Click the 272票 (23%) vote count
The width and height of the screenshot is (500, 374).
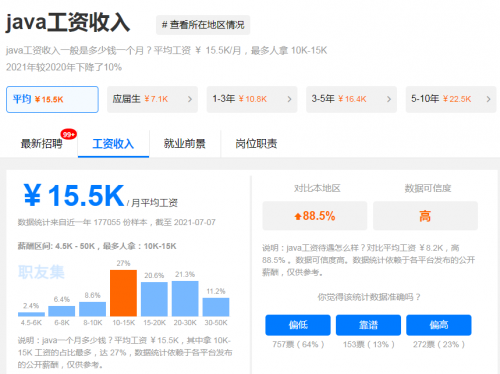click(439, 344)
